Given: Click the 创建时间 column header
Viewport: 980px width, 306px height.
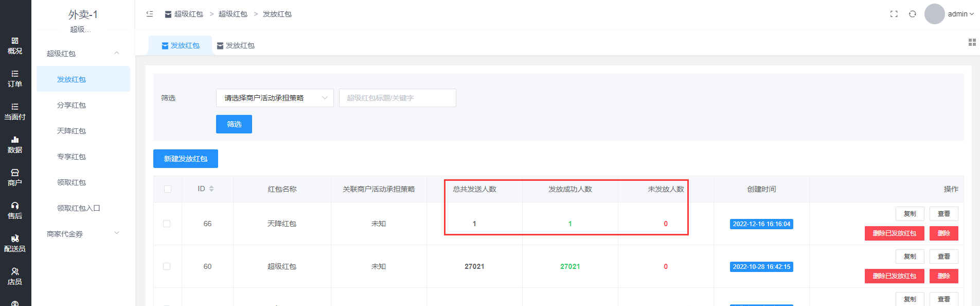Looking at the screenshot, I should [x=761, y=189].
